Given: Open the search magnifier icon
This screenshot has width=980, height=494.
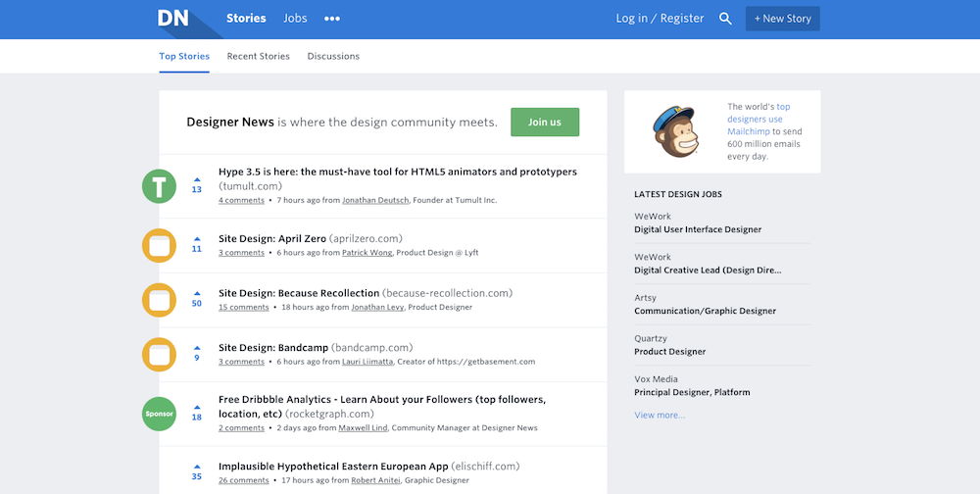Looking at the screenshot, I should point(725,19).
